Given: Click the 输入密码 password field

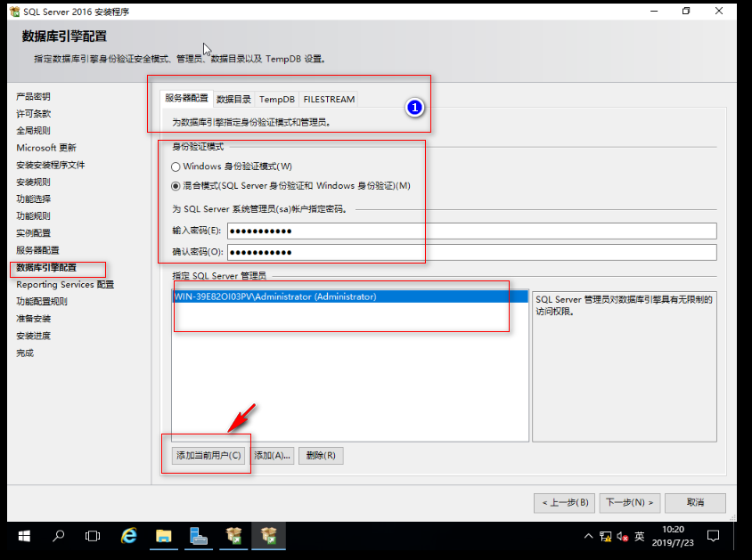Looking at the screenshot, I should (472, 231).
